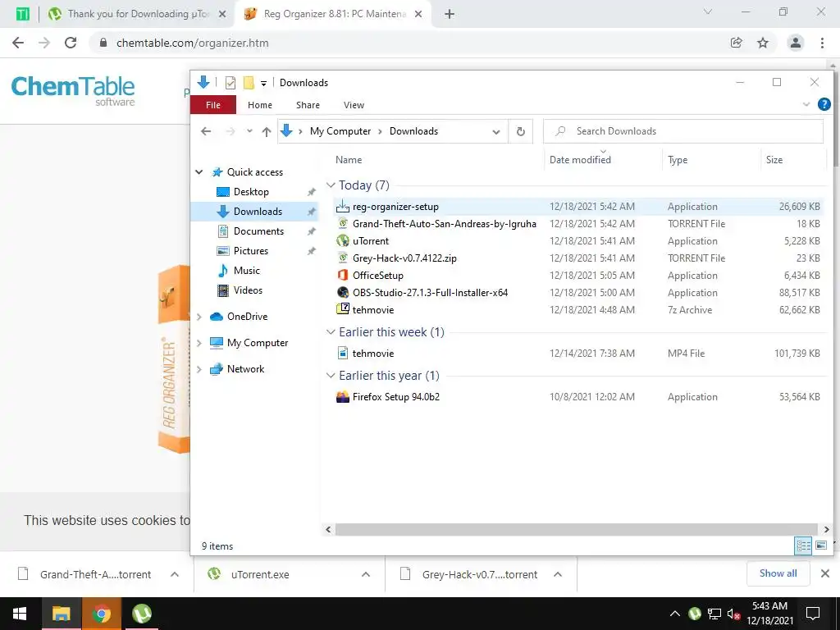Image resolution: width=840 pixels, height=630 pixels.
Task: Open the View ribbon tab
Action: (x=354, y=105)
